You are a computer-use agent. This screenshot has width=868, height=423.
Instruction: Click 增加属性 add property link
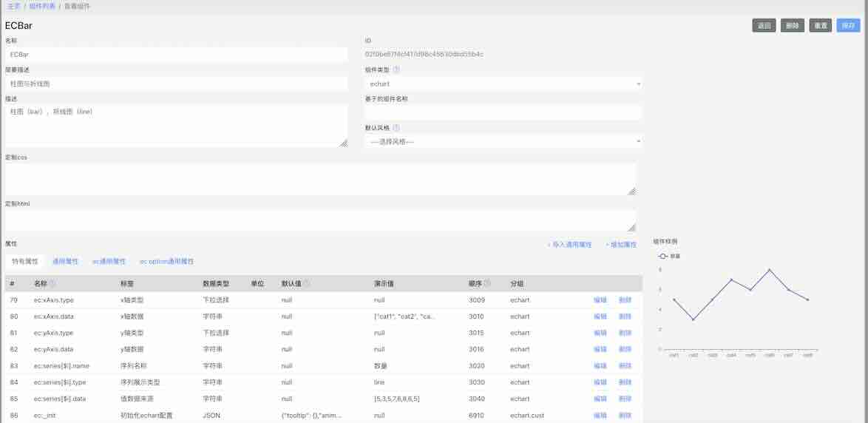[x=620, y=245]
